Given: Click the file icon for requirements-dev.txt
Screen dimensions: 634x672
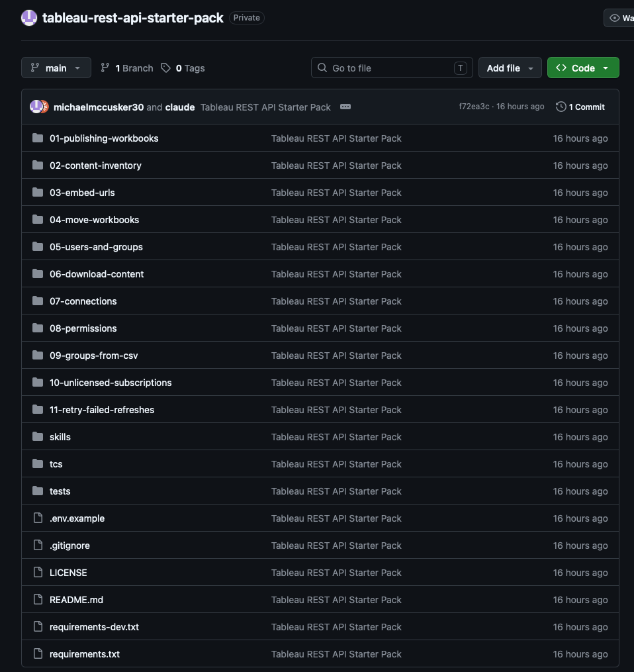Looking at the screenshot, I should coord(38,626).
